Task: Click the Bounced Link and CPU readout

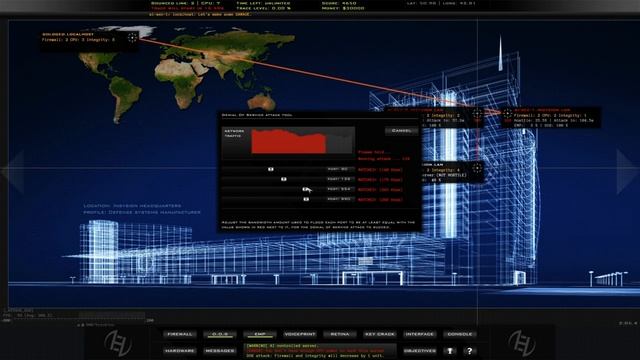Action: tap(185, 3)
